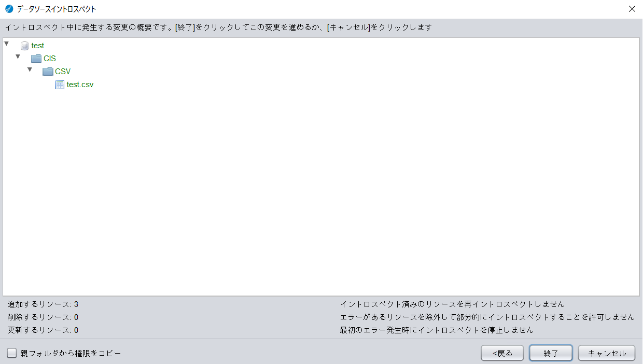Image resolution: width=643 pixels, height=364 pixels.
Task: Select the test.csv tree label
Action: pos(80,85)
